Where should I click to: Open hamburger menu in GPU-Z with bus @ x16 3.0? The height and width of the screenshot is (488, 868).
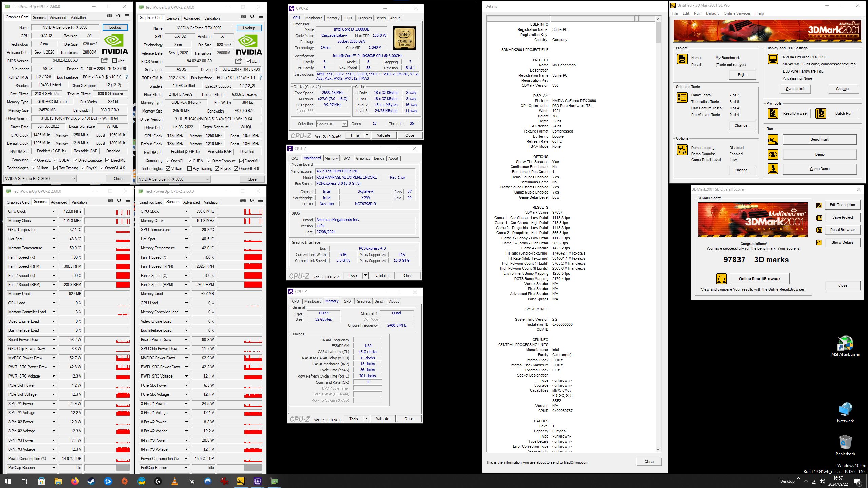point(127,16)
